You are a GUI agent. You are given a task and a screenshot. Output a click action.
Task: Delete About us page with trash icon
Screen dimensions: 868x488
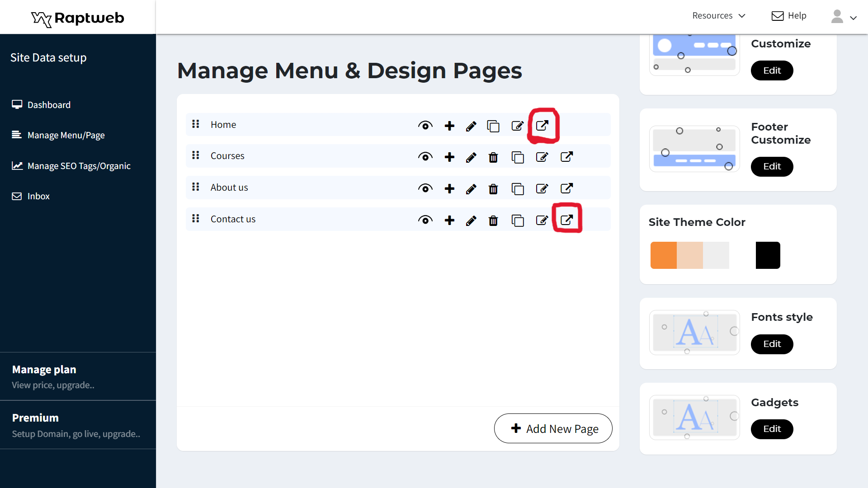point(493,189)
